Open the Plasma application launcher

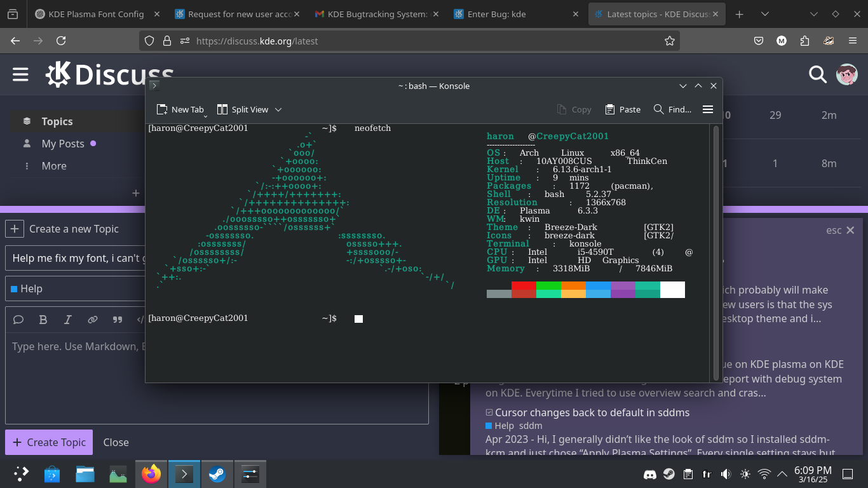[x=21, y=473]
